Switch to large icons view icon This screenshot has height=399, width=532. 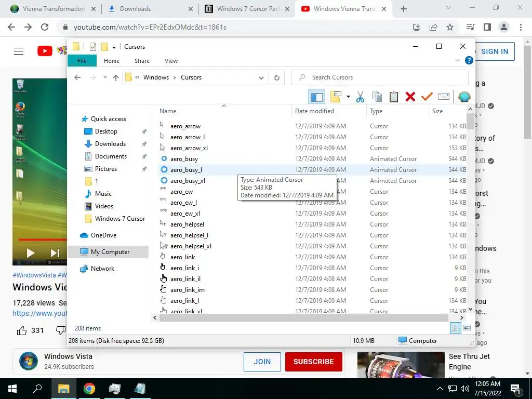467,328
